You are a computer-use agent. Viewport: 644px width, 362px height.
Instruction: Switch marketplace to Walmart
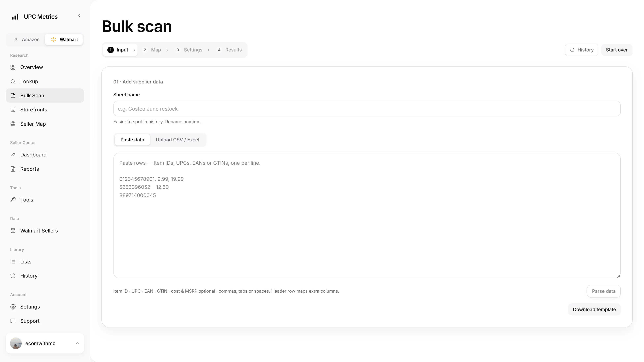(64, 39)
